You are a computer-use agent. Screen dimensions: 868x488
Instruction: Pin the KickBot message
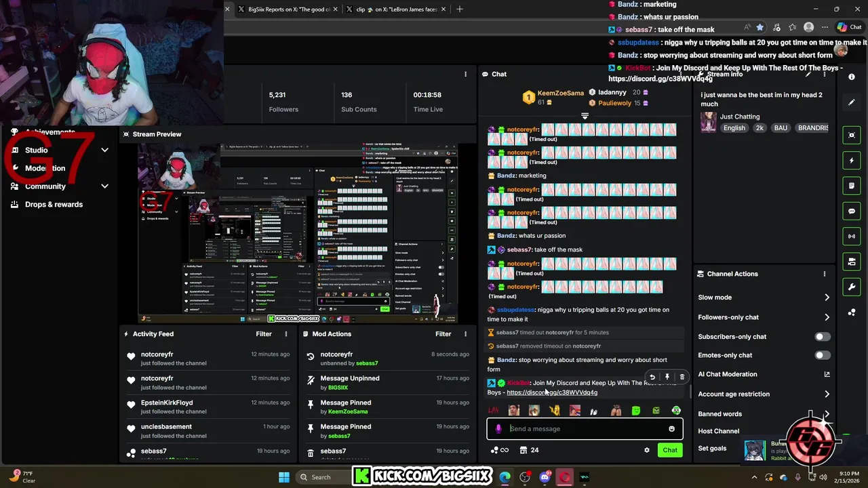click(x=667, y=377)
